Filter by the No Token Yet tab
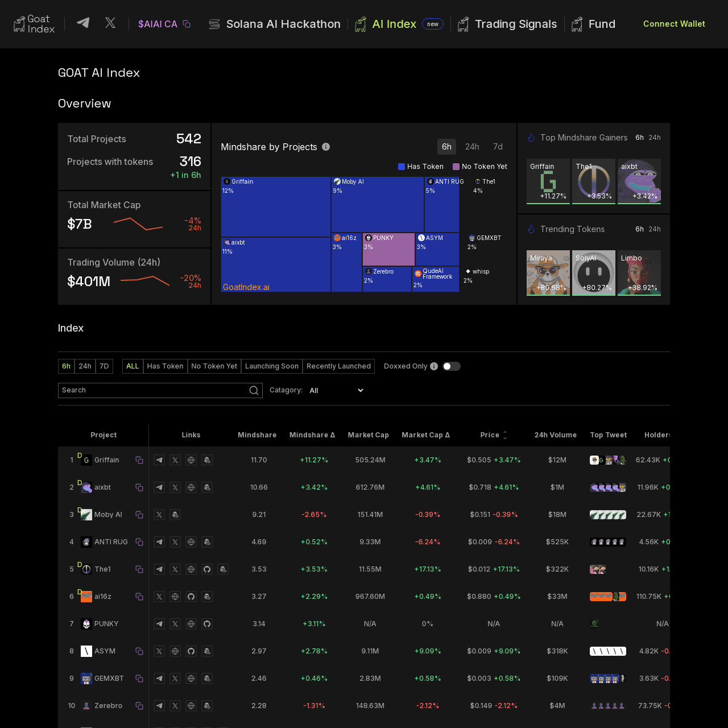The width and height of the screenshot is (728, 728). [x=214, y=366]
